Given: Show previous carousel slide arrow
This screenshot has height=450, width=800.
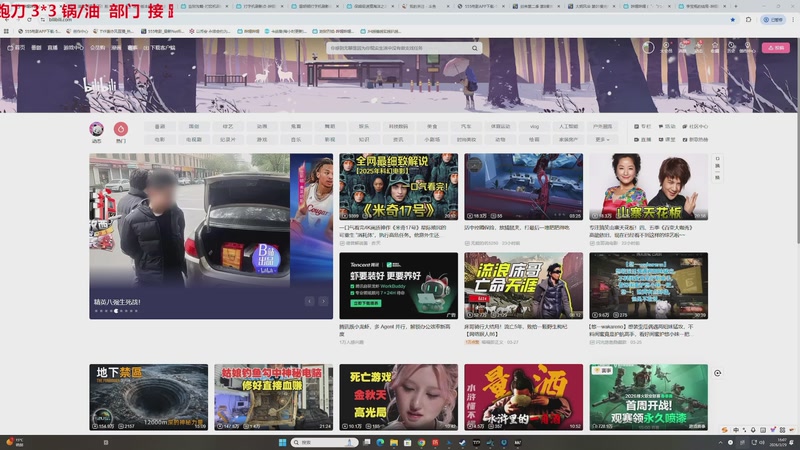Looking at the screenshot, I should click(310, 301).
